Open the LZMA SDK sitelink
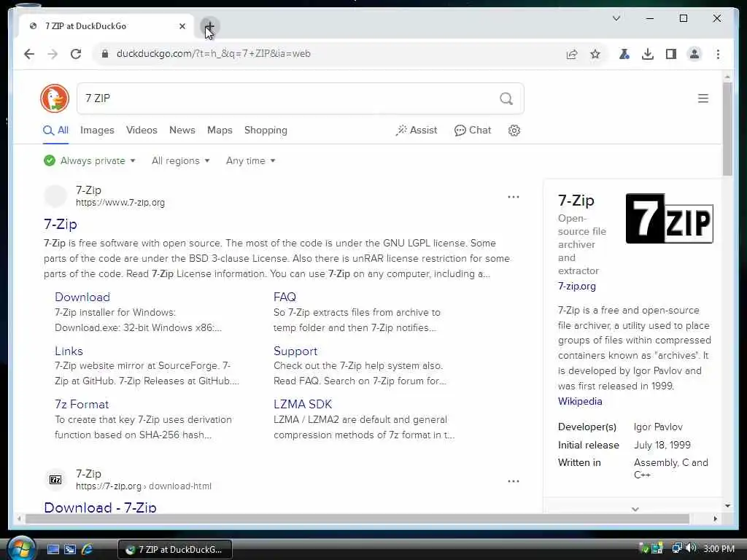Image resolution: width=747 pixels, height=560 pixels. 303,404
